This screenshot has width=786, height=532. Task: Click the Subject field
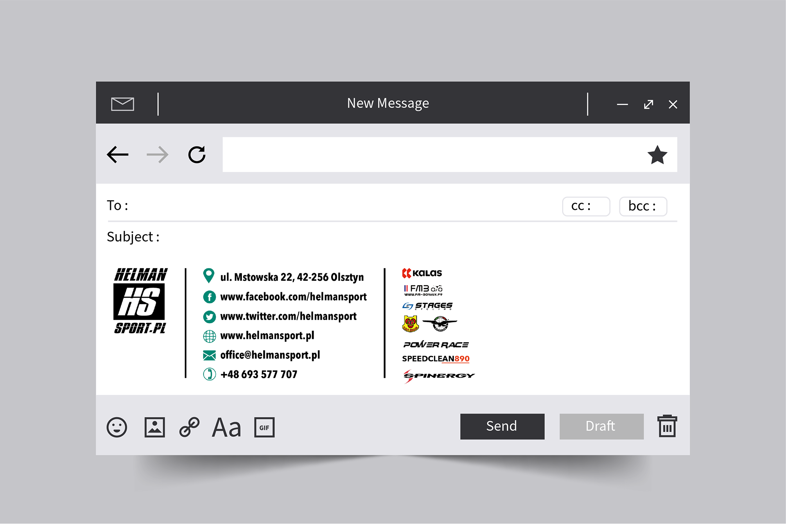click(392, 237)
